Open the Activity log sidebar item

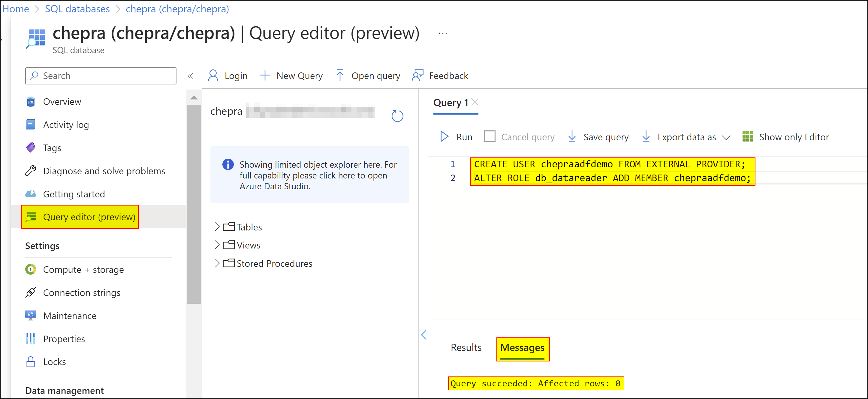point(66,125)
